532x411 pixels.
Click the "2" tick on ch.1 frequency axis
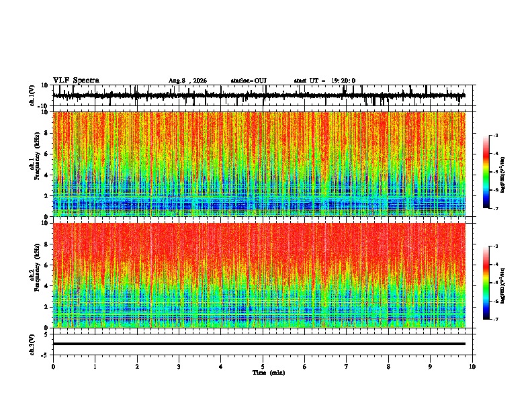46,196
